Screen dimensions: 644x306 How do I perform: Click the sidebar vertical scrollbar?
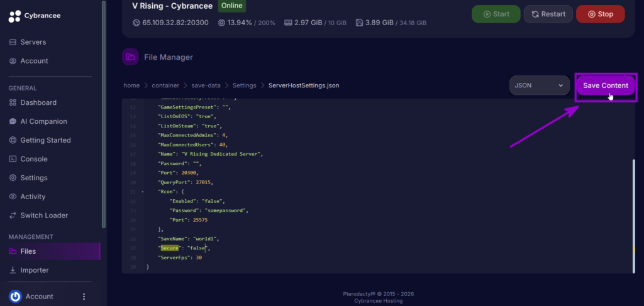[104, 114]
